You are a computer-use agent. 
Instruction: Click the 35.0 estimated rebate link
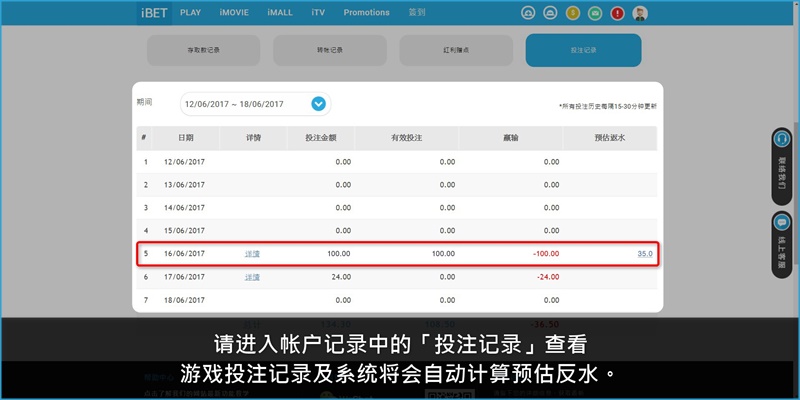645,254
